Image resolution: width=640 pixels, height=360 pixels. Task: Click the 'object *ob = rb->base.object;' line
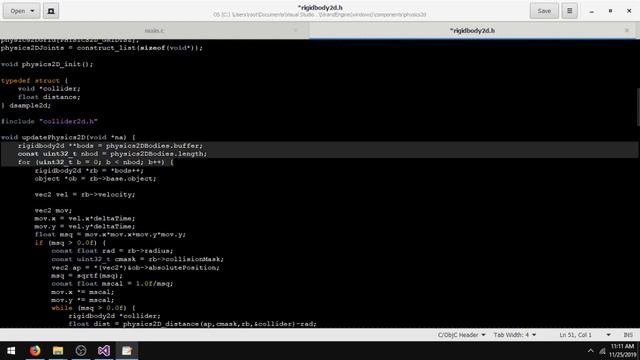click(x=95, y=179)
